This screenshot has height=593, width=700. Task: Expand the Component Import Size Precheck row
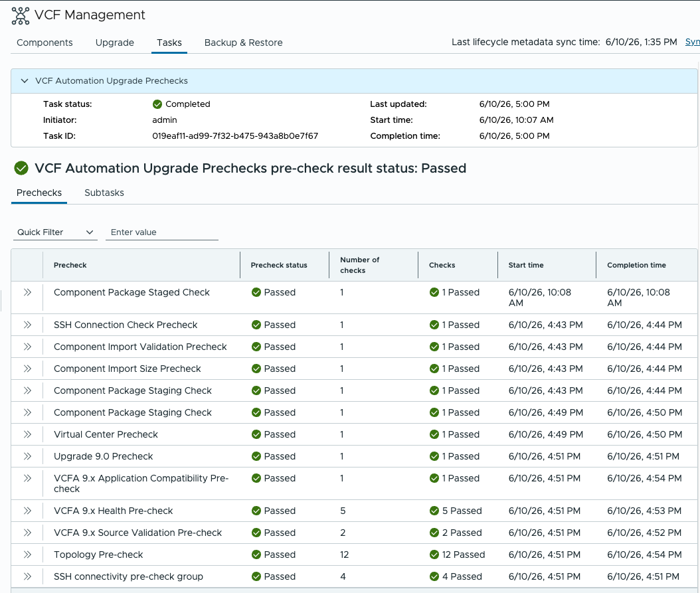(27, 369)
